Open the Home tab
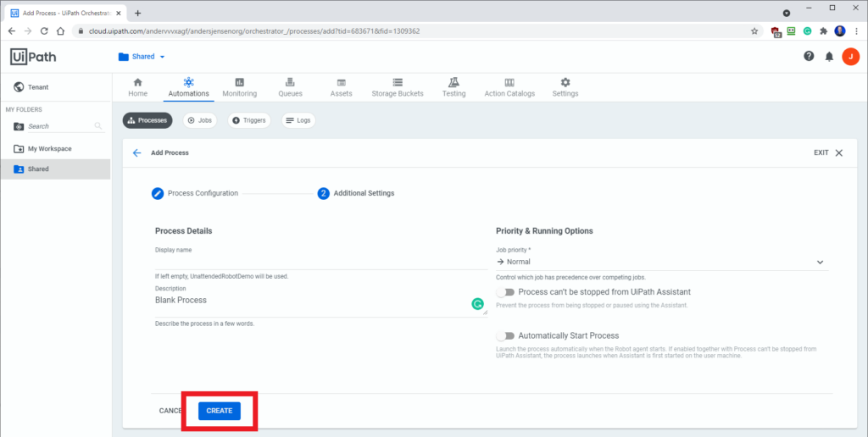The image size is (868, 437). point(138,87)
